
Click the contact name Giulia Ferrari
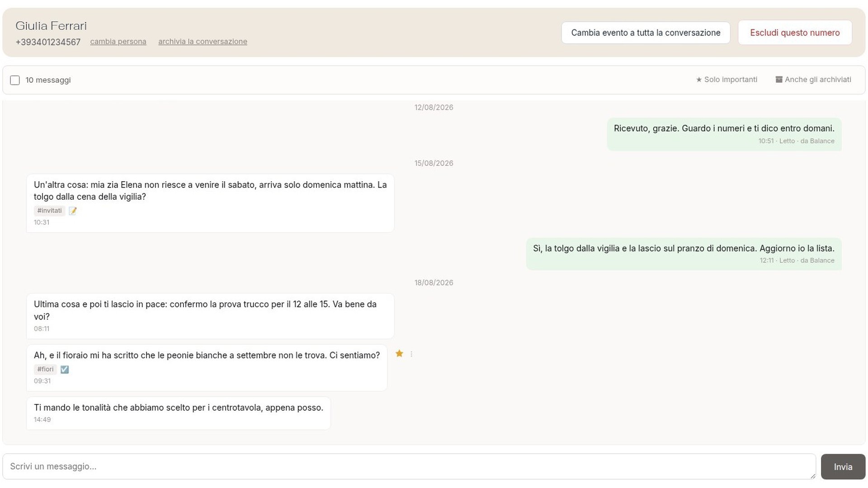[x=51, y=26]
